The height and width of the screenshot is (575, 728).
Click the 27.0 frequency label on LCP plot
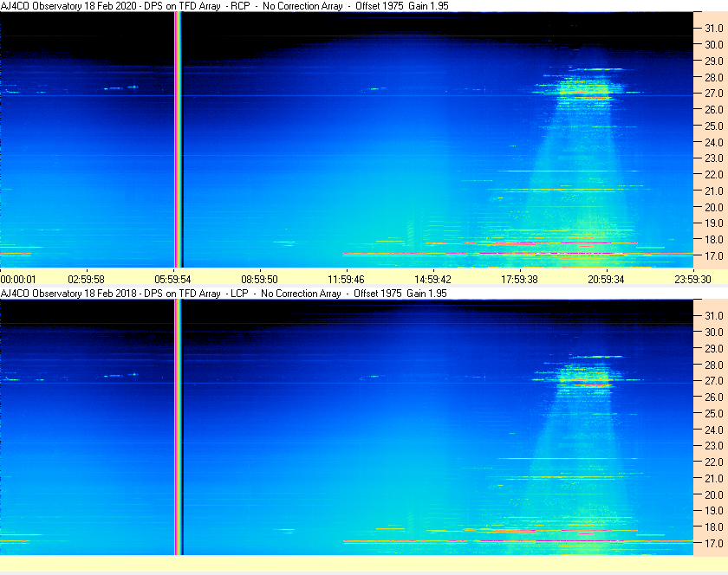[714, 381]
